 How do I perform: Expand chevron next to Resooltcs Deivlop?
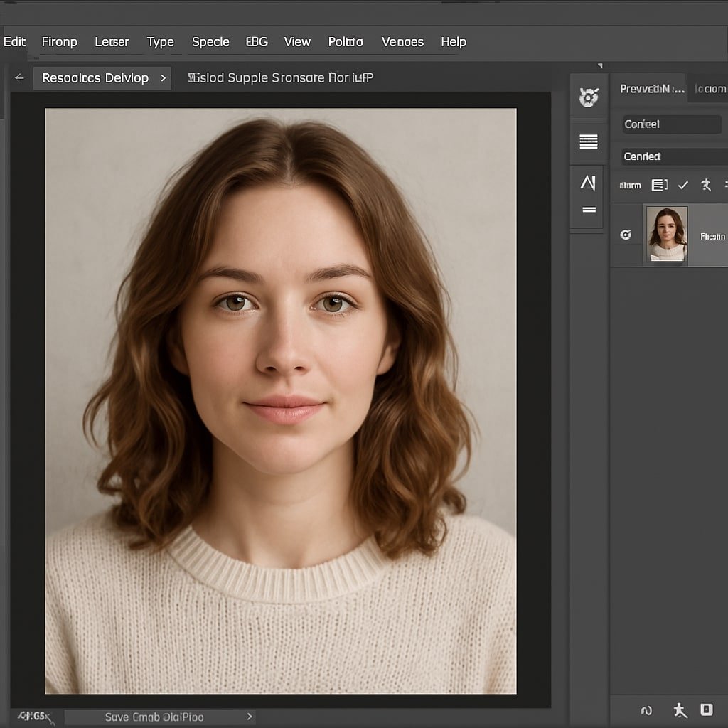tap(163, 78)
